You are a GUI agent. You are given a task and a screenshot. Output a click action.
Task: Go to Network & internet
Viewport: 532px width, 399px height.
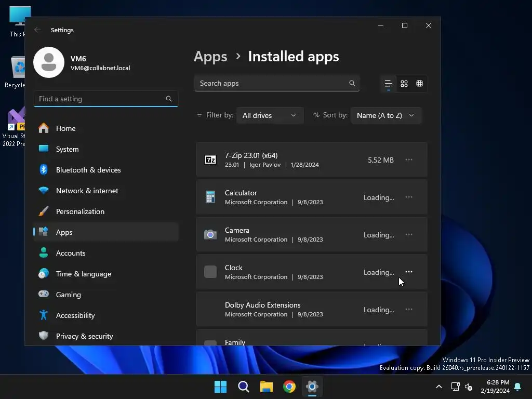(106, 191)
